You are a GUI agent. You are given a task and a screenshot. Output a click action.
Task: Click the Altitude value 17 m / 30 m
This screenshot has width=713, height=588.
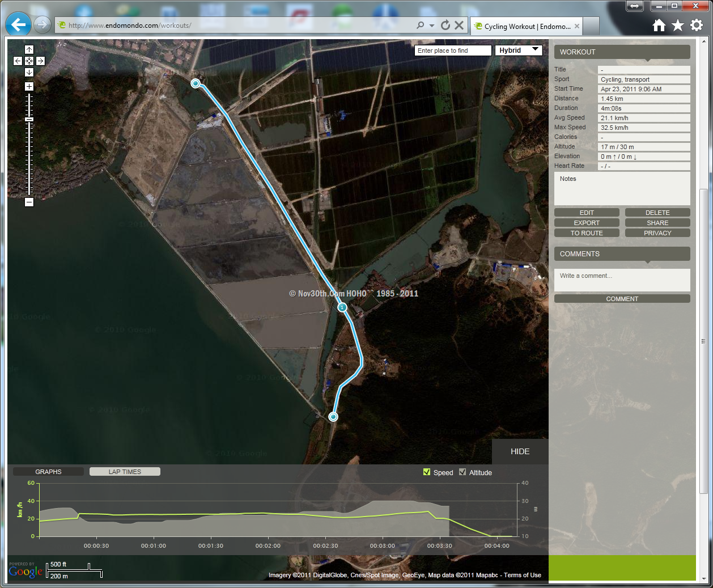(x=644, y=147)
